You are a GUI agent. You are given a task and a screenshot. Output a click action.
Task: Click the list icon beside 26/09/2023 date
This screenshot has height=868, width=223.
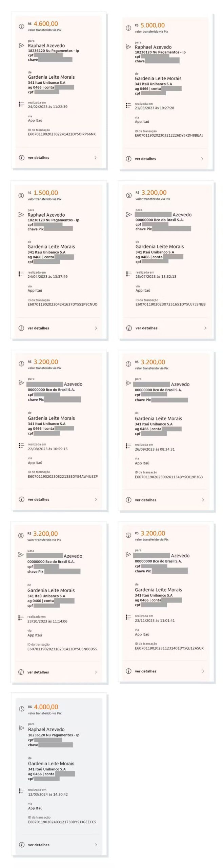(x=128, y=446)
